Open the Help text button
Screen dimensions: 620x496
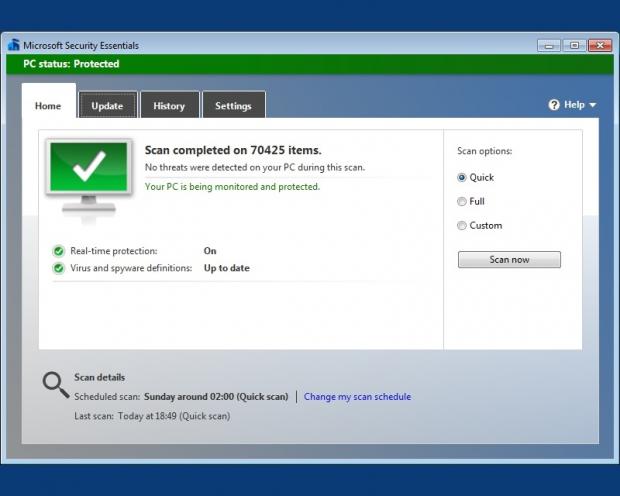[574, 105]
